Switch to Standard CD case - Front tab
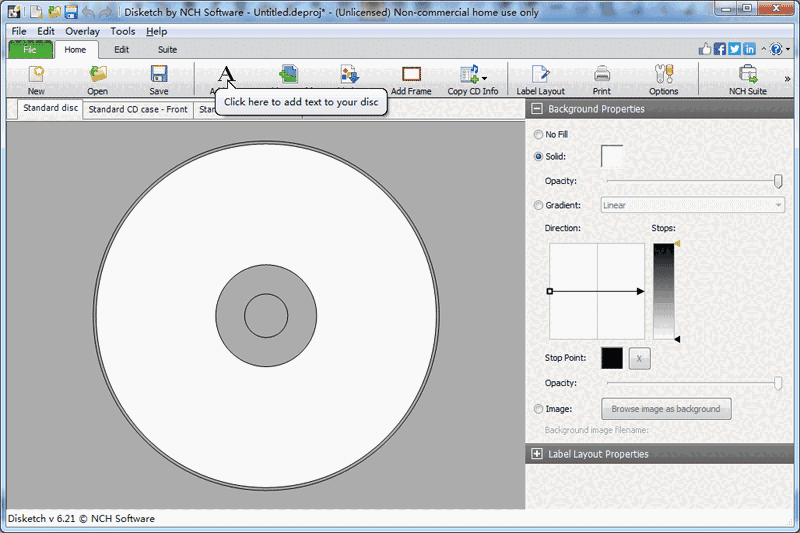This screenshot has height=533, width=800. tap(138, 109)
